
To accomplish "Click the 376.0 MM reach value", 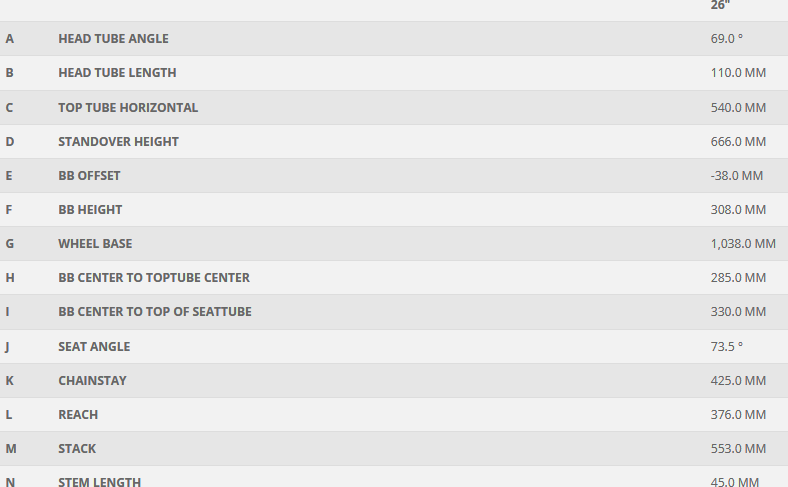I will click(x=738, y=415).
